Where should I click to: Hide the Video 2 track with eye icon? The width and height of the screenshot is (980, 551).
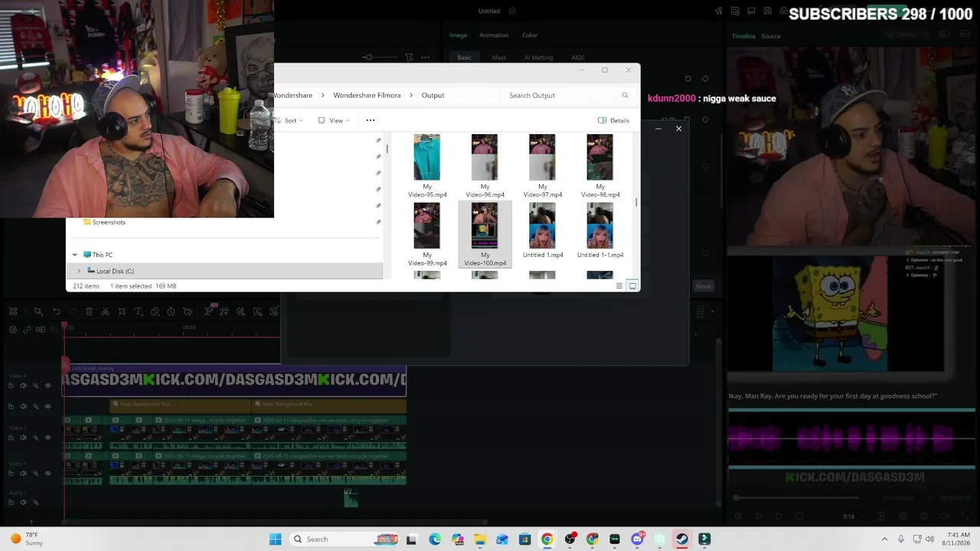pyautogui.click(x=47, y=438)
